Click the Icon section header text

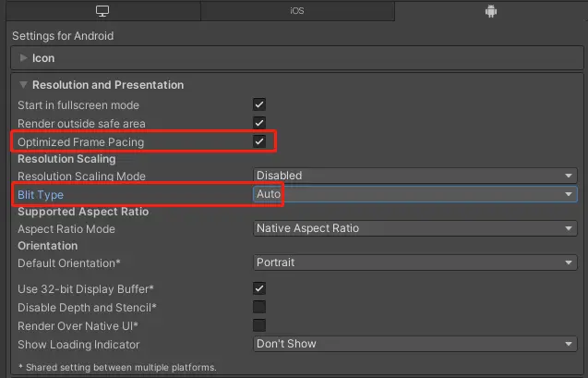tap(43, 58)
